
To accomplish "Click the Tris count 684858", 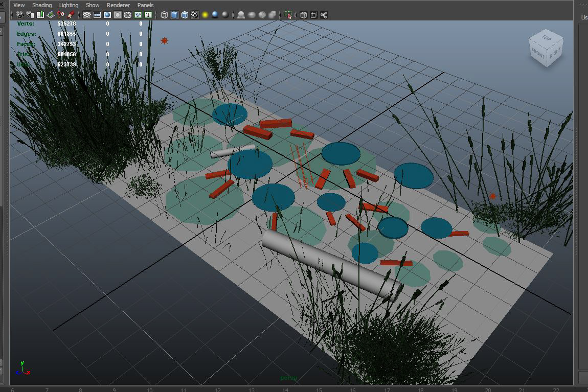I will [x=67, y=54].
